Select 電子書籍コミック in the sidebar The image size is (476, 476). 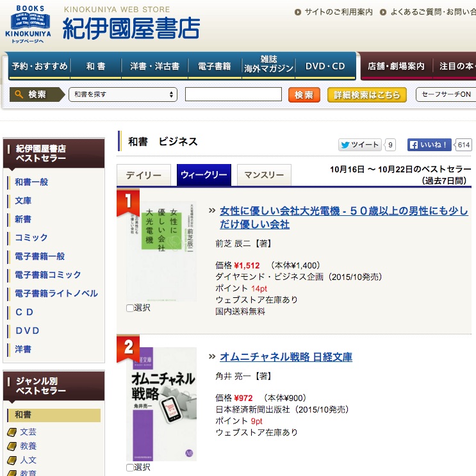point(48,275)
